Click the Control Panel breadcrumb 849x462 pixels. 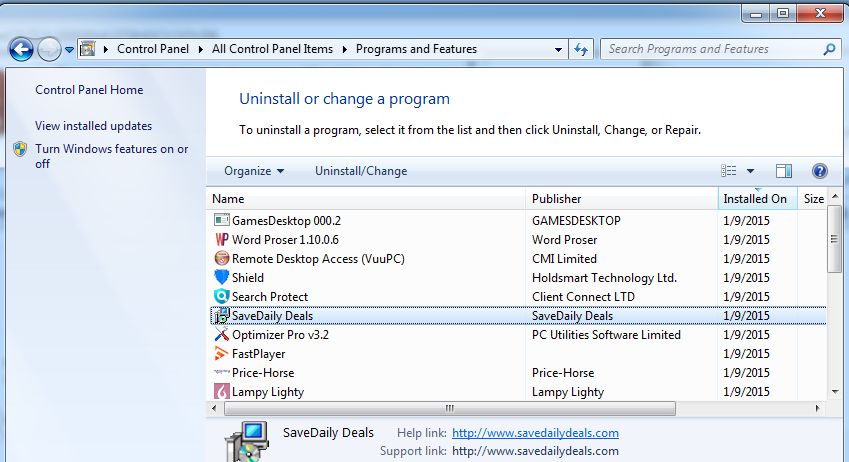(153, 49)
